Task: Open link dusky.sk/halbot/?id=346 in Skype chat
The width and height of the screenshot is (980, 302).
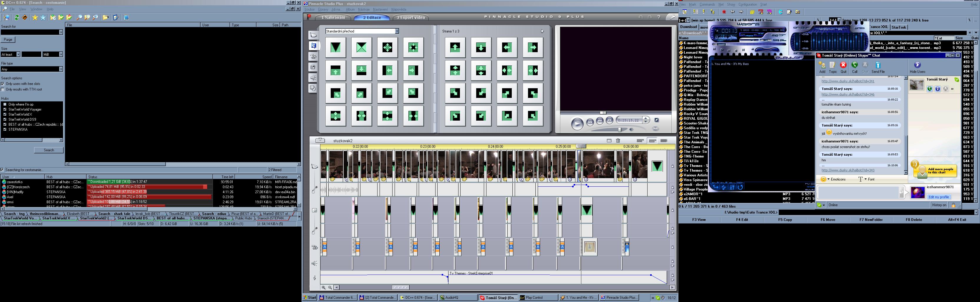Action: click(847, 94)
